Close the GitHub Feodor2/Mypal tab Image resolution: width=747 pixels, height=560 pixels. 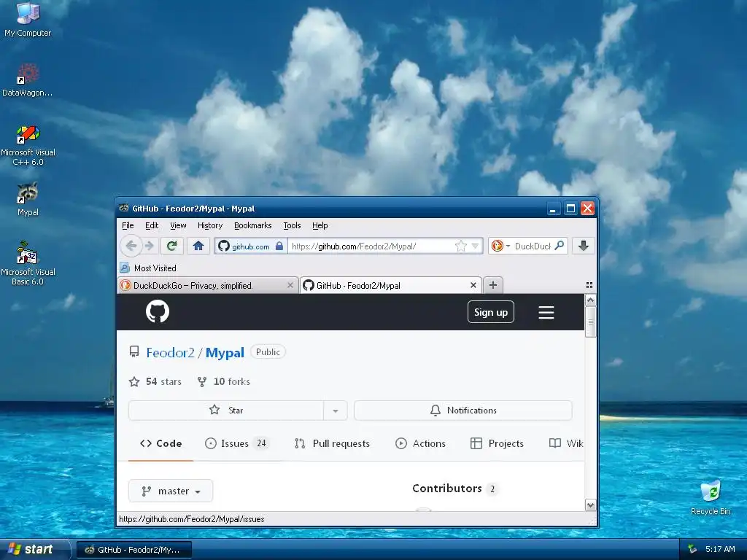[473, 285]
